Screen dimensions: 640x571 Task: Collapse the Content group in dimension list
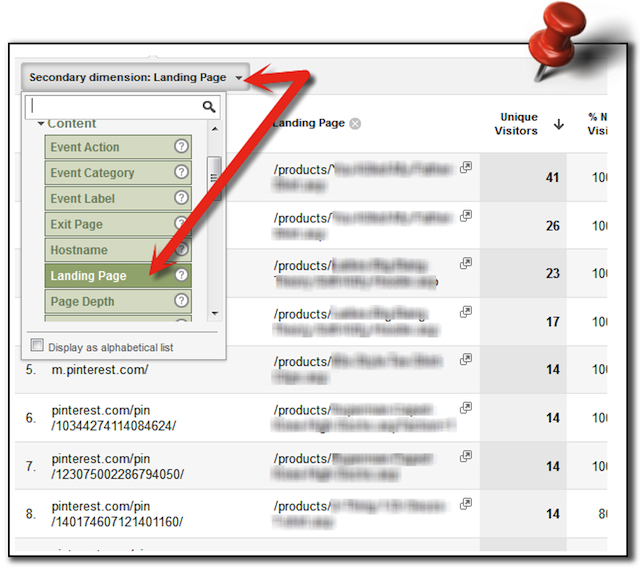point(41,124)
